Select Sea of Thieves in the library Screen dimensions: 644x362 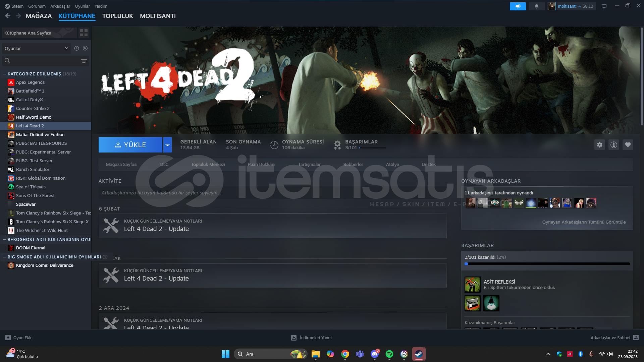pyautogui.click(x=46, y=187)
